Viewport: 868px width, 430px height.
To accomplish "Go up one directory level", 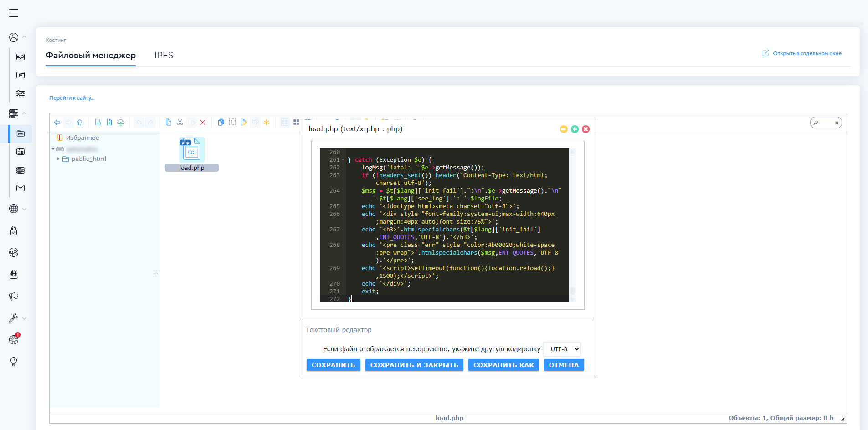I will [80, 122].
